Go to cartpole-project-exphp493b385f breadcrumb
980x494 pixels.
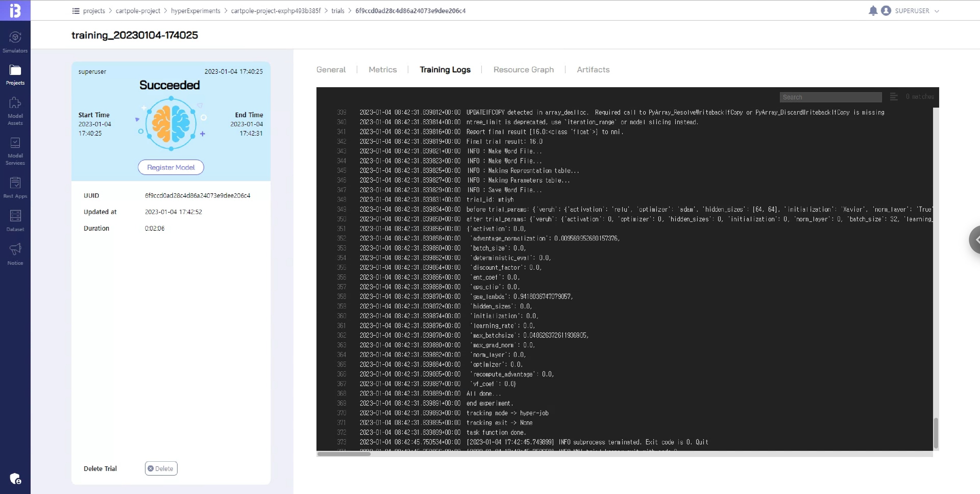[276, 11]
